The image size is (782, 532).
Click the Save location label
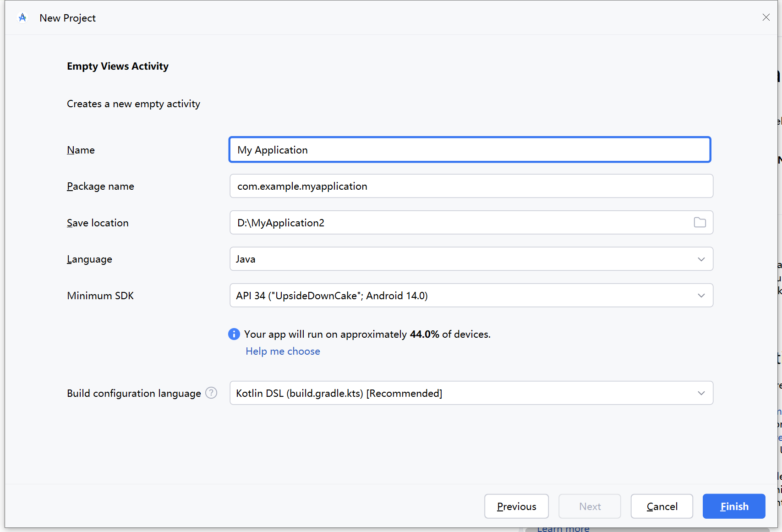tap(98, 223)
